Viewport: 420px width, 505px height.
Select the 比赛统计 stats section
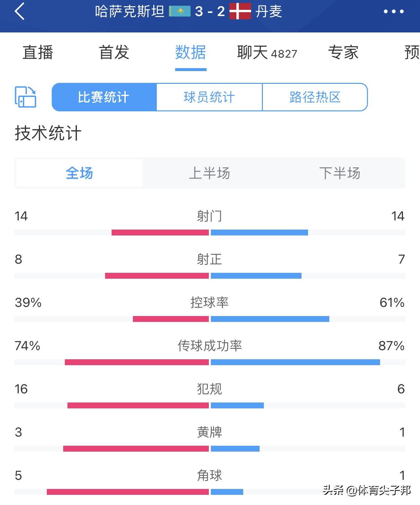pyautogui.click(x=104, y=97)
